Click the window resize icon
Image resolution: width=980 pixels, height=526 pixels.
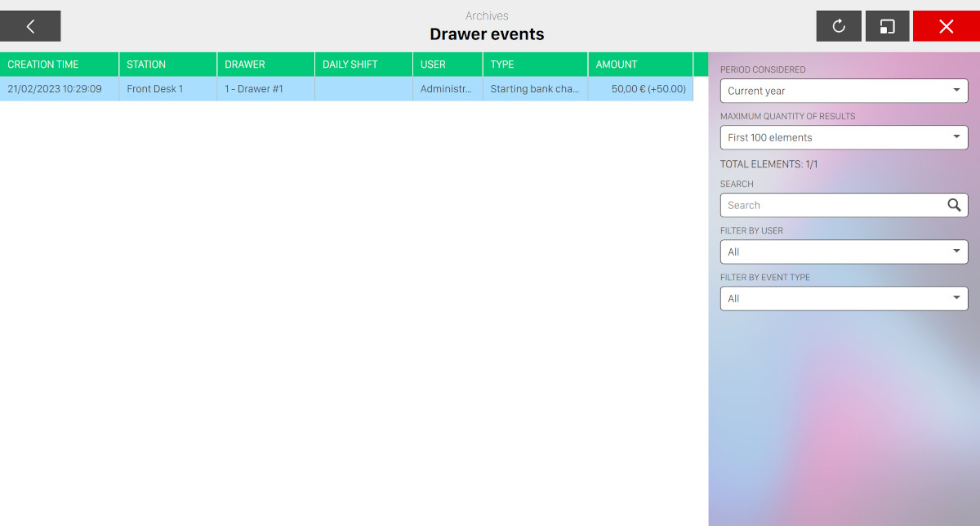coord(887,26)
